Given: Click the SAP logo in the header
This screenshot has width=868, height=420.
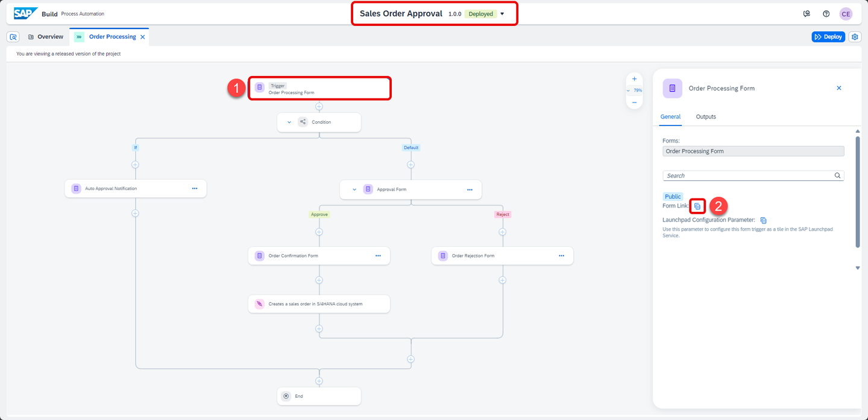Looking at the screenshot, I should coord(26,13).
